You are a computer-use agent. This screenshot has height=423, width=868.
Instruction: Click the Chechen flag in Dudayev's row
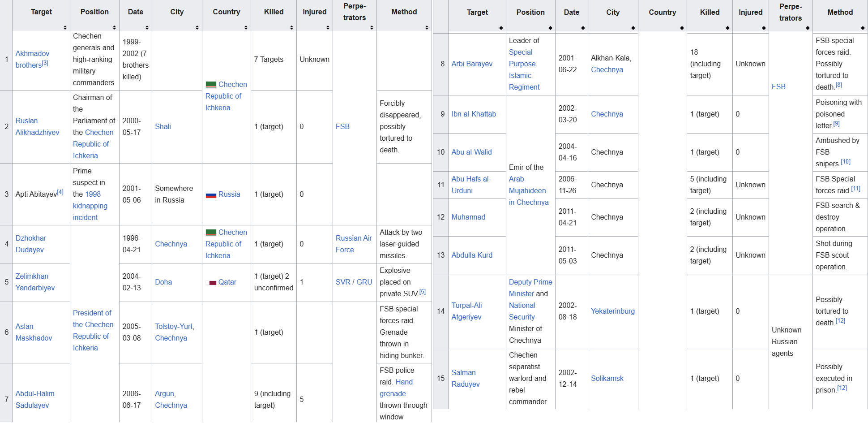[211, 233]
